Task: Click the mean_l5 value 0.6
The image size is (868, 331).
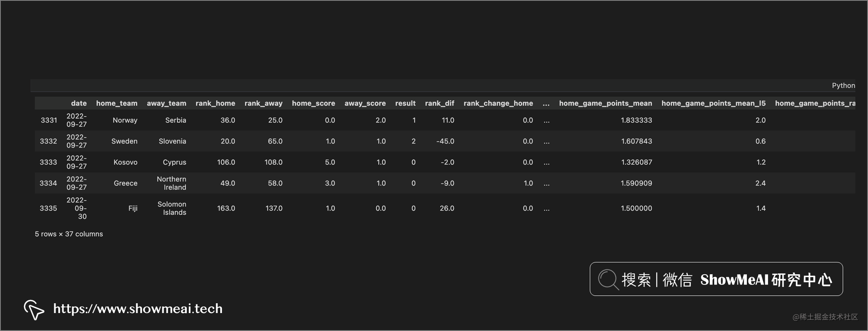Action: pos(760,141)
